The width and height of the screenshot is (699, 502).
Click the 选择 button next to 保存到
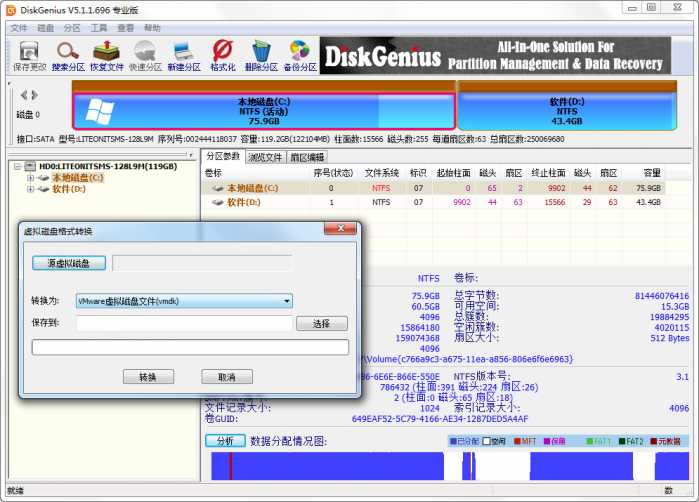[321, 324]
